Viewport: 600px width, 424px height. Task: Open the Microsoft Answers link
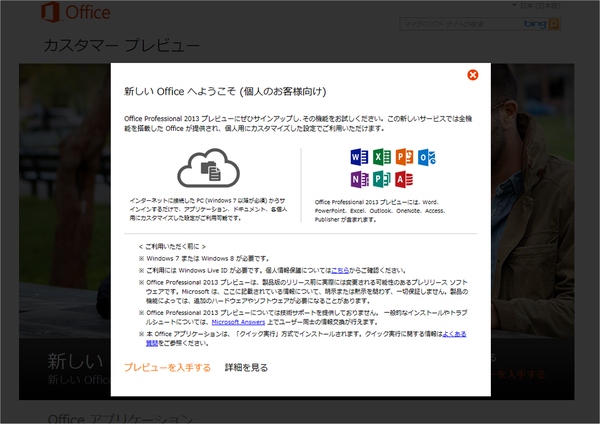point(238,322)
